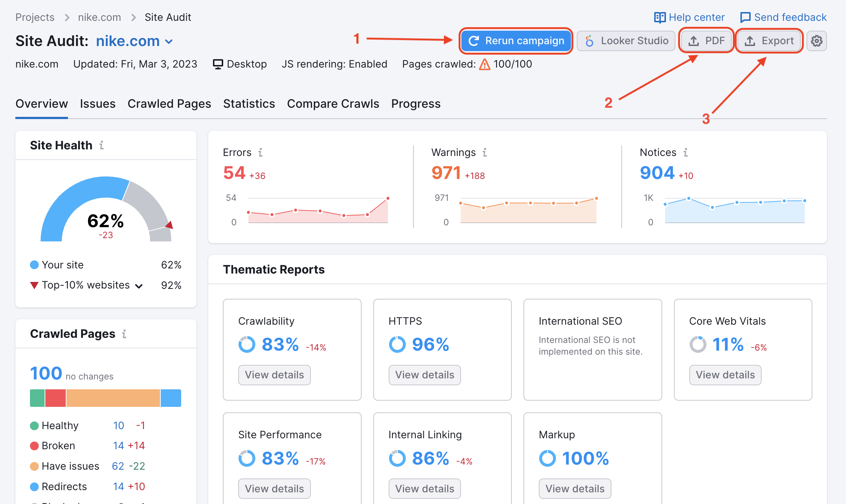View details for Crawlability report

pyautogui.click(x=274, y=375)
